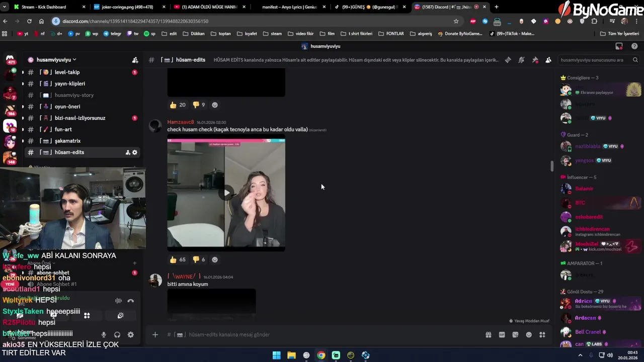Open Hamzaavc8 user profile name
This screenshot has height=362, width=644.
(181, 122)
